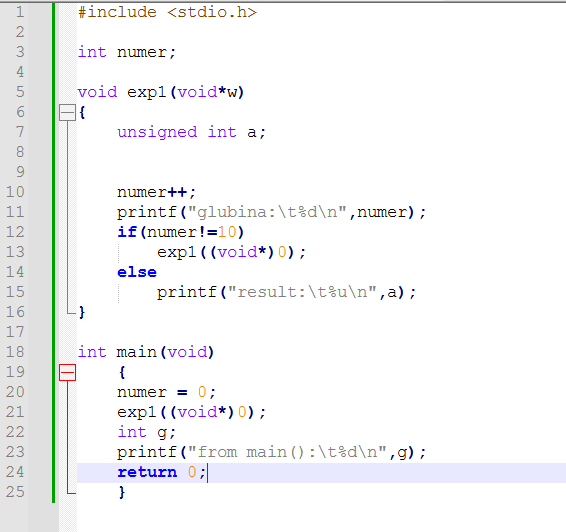The image size is (566, 532).
Task: Click line number 6 in the gutter
Action: coord(20,112)
